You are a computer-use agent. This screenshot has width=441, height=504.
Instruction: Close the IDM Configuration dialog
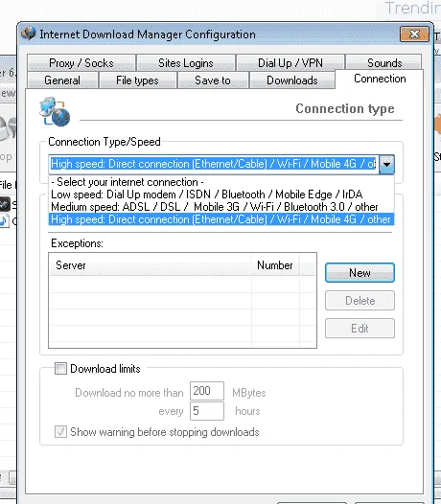[414, 34]
